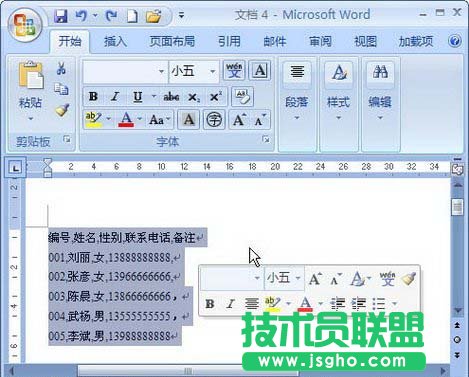Shrink font size in ribbon
This screenshot has height=377, width=469.
260,119
